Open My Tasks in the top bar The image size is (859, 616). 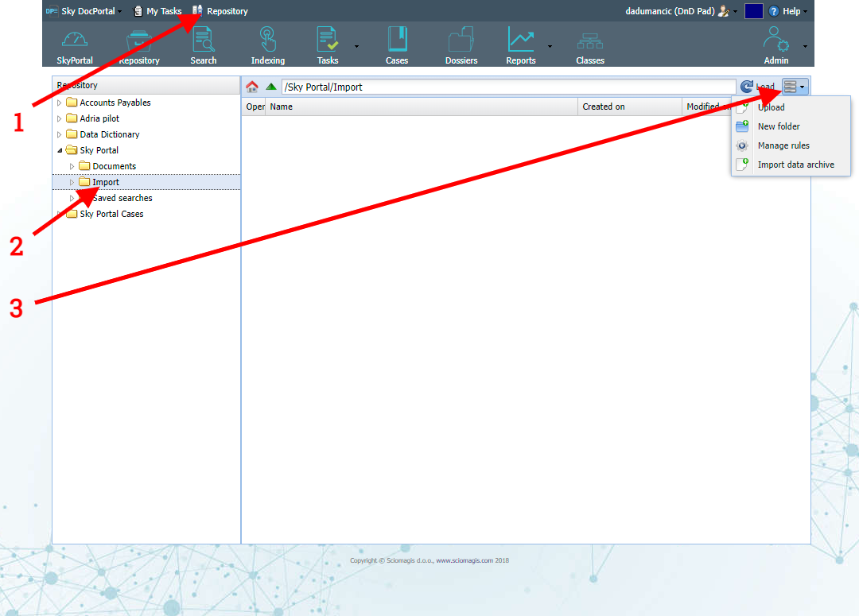pyautogui.click(x=157, y=11)
